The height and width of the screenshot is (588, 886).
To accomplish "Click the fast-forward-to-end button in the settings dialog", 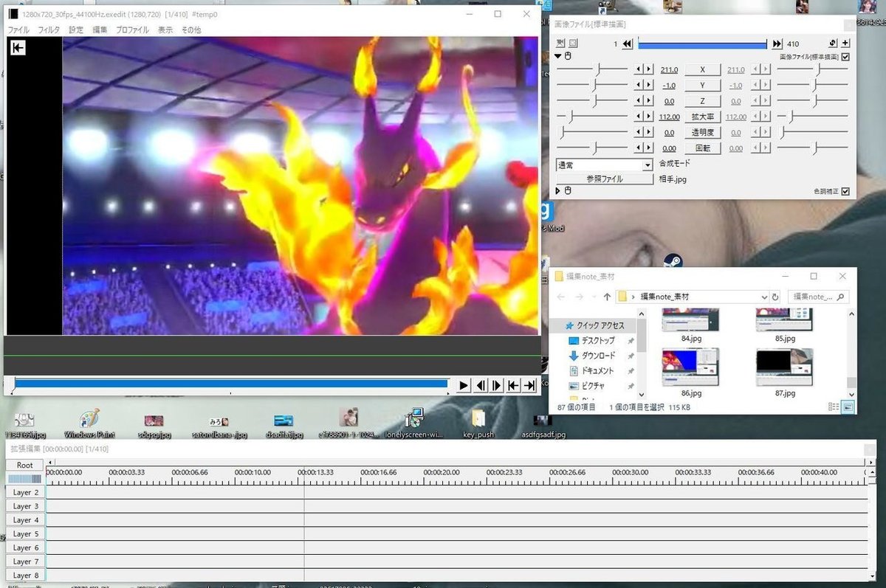I will tap(777, 44).
